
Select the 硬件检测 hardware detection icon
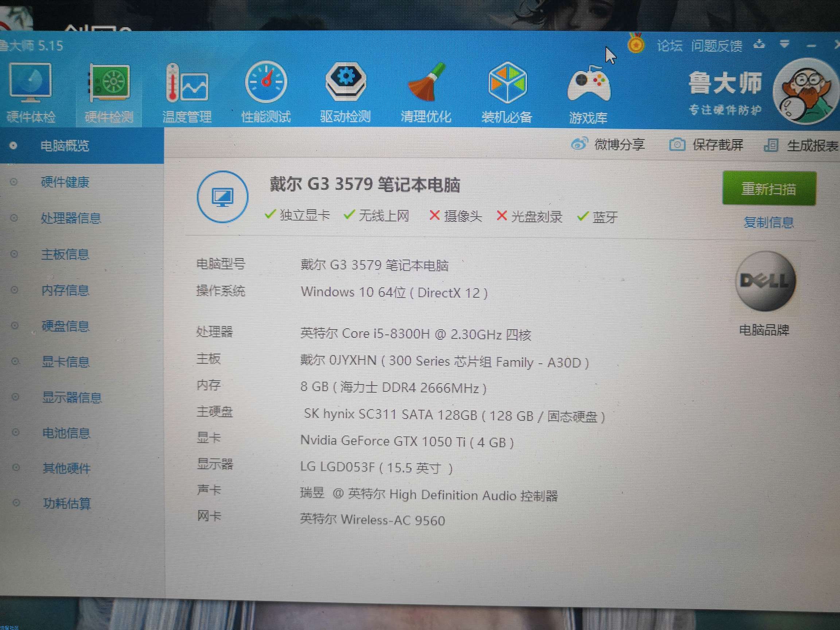pos(109,83)
